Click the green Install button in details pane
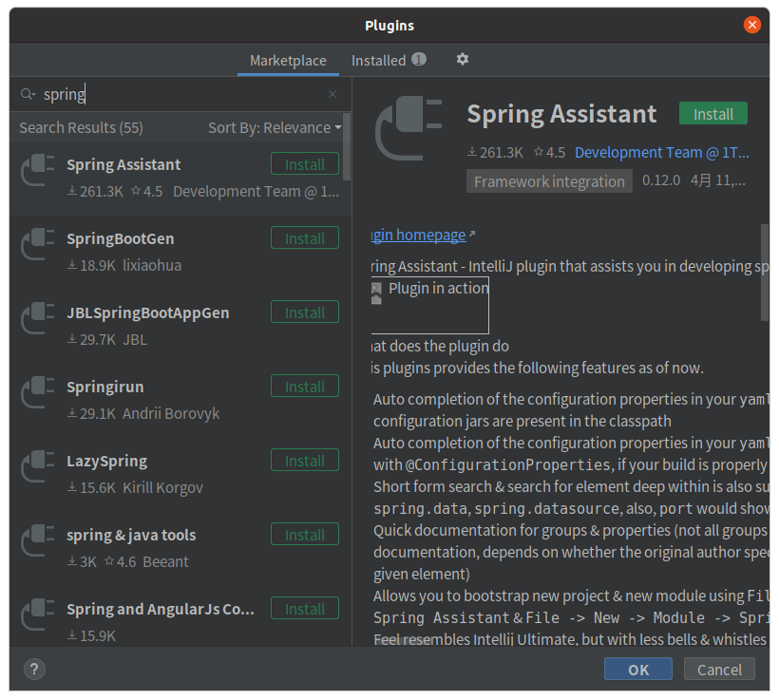The width and height of the screenshot is (779, 700). coord(712,114)
